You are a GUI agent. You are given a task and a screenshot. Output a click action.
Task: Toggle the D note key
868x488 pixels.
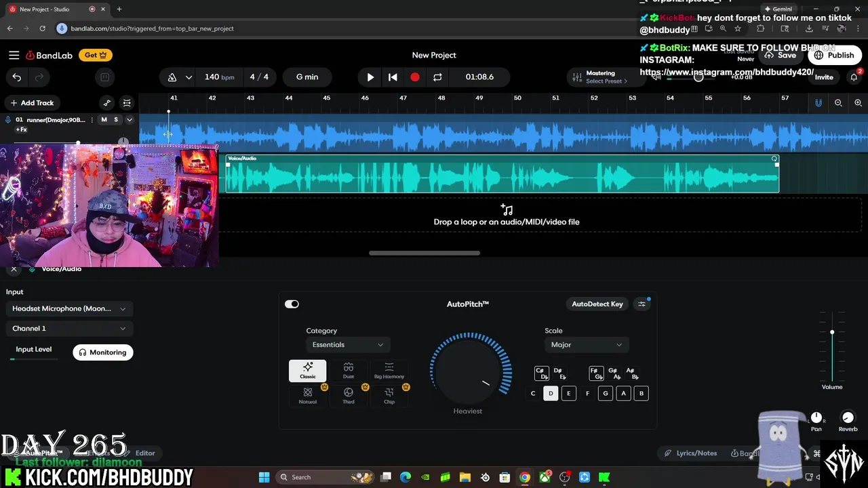(551, 394)
